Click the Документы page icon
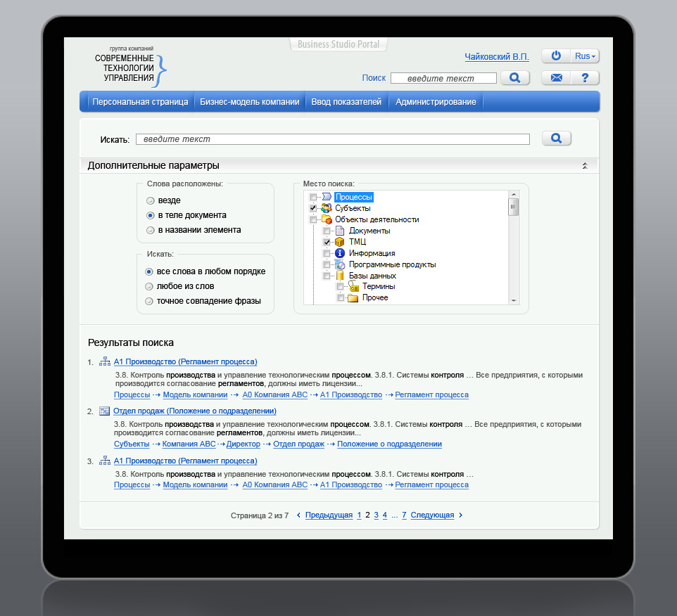Image resolution: width=677 pixels, height=616 pixels. [340, 231]
